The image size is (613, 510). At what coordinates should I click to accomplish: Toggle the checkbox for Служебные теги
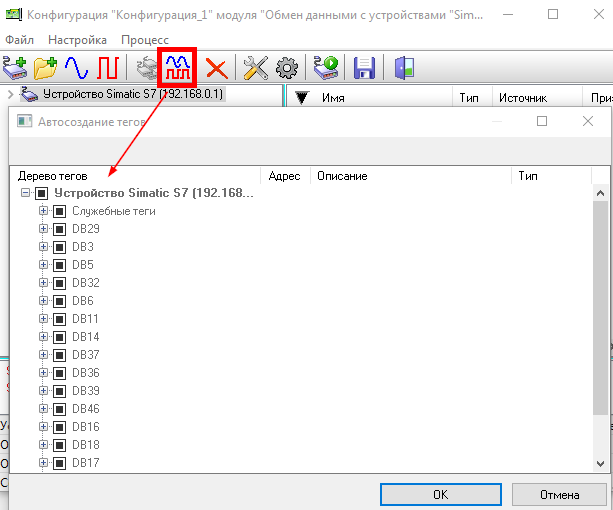(x=59, y=211)
